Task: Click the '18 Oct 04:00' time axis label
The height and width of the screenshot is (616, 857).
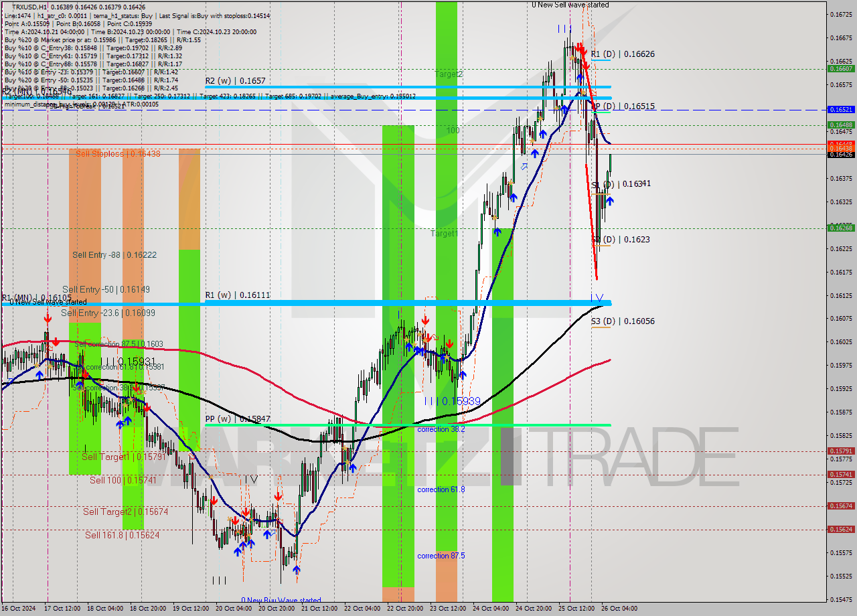Action: (105, 609)
